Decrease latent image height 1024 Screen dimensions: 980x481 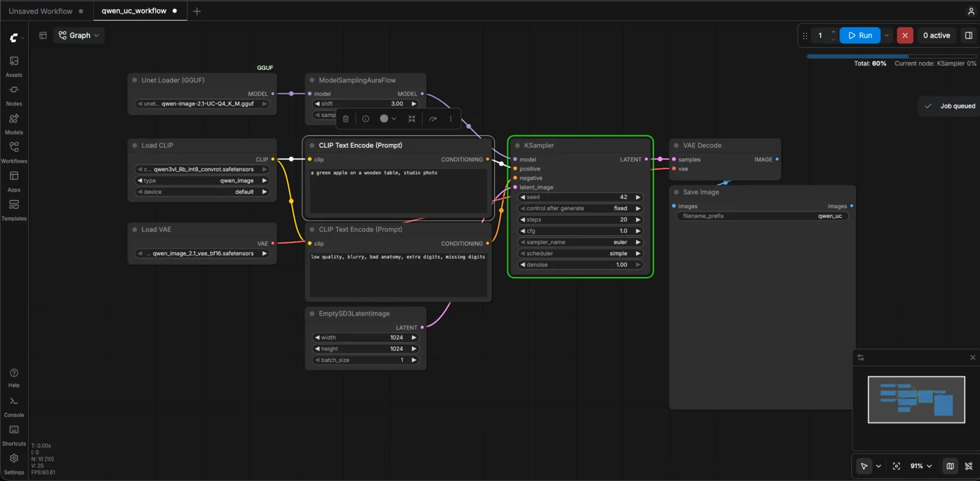pos(317,349)
